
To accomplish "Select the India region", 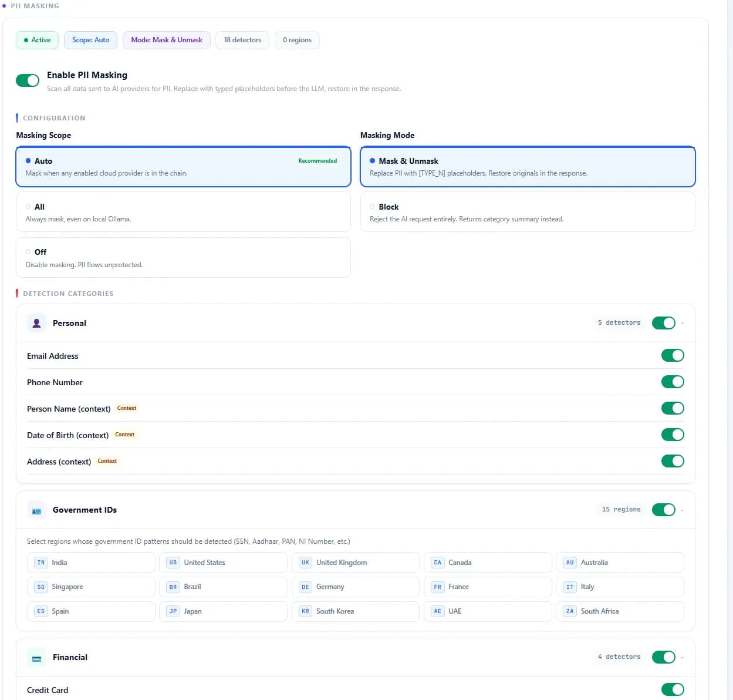I will [91, 563].
